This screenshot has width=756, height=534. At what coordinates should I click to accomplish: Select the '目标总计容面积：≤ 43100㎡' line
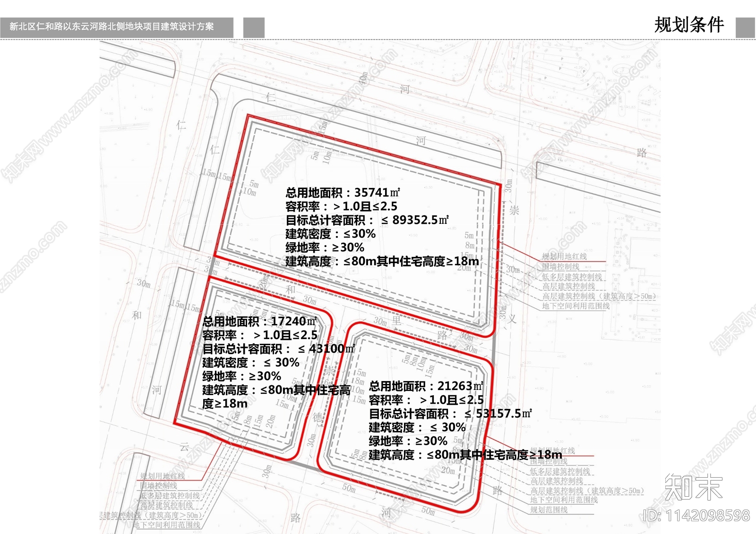click(279, 349)
